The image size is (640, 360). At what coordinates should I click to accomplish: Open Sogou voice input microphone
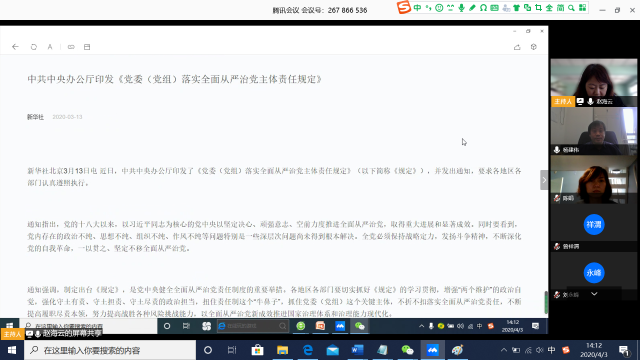(x=461, y=8)
